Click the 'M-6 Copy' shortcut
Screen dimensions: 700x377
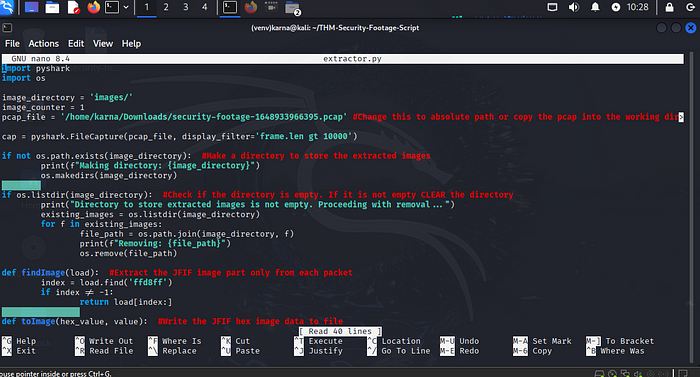coord(532,351)
